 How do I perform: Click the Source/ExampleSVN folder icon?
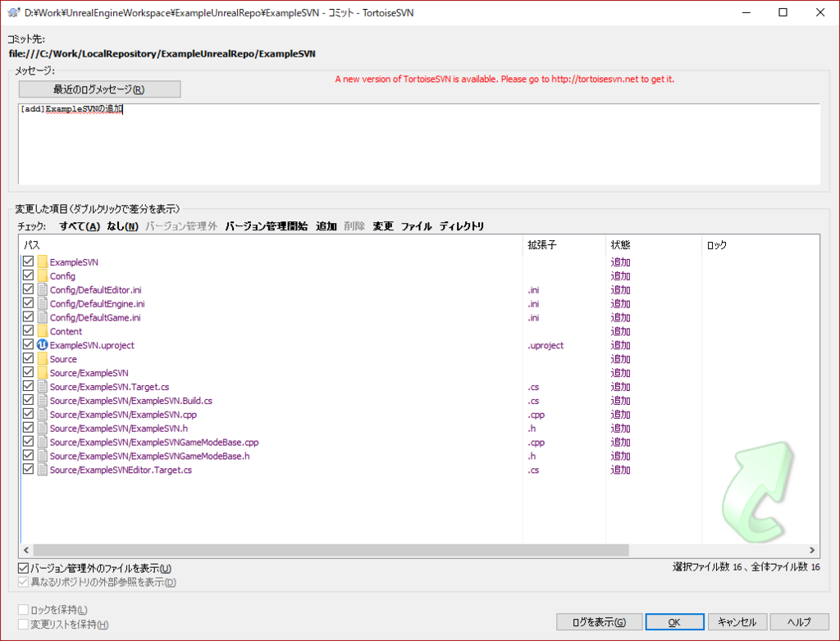(x=43, y=373)
